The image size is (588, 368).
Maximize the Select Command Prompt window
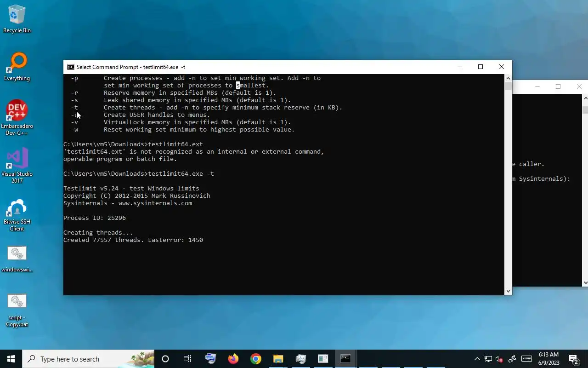coord(481,67)
